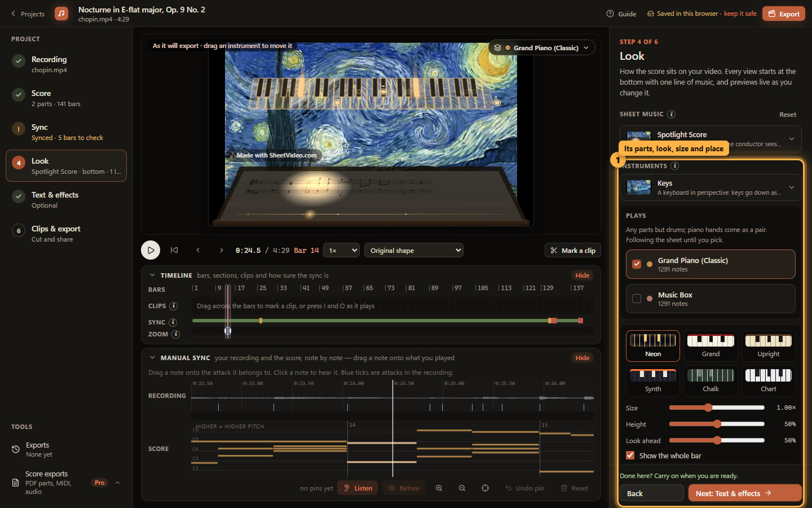
Task: Hide the Timeline panel
Action: pyautogui.click(x=582, y=275)
